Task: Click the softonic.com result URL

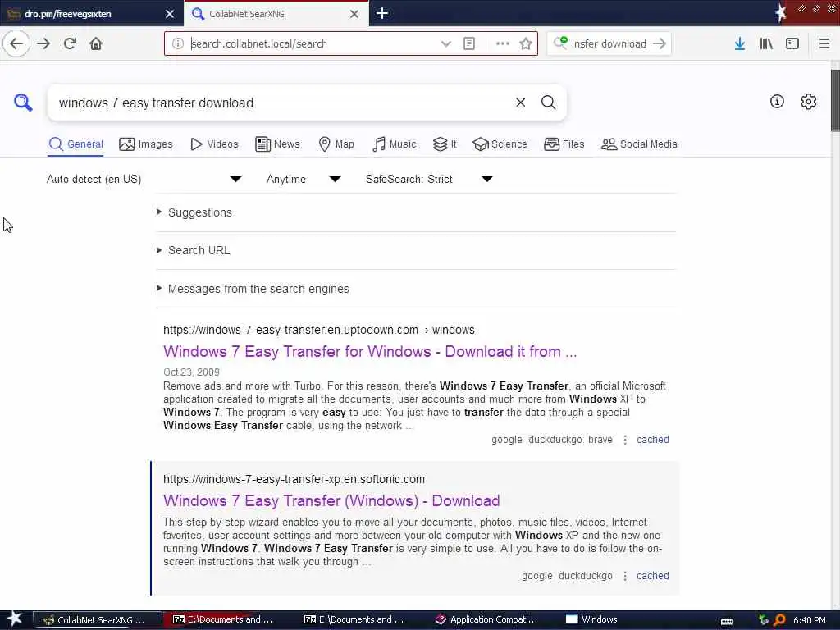Action: 294,479
